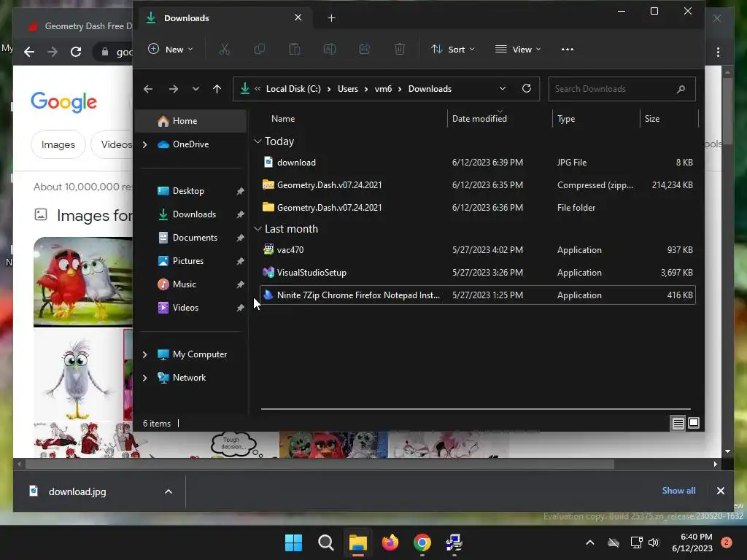Click the Delete trash can icon
Image resolution: width=747 pixels, height=560 pixels.
click(x=400, y=49)
